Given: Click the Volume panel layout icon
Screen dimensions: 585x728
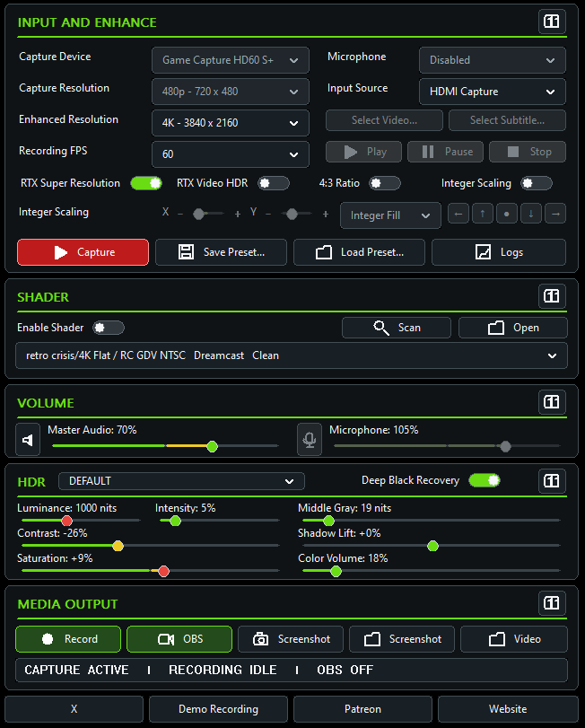Looking at the screenshot, I should point(552,401).
